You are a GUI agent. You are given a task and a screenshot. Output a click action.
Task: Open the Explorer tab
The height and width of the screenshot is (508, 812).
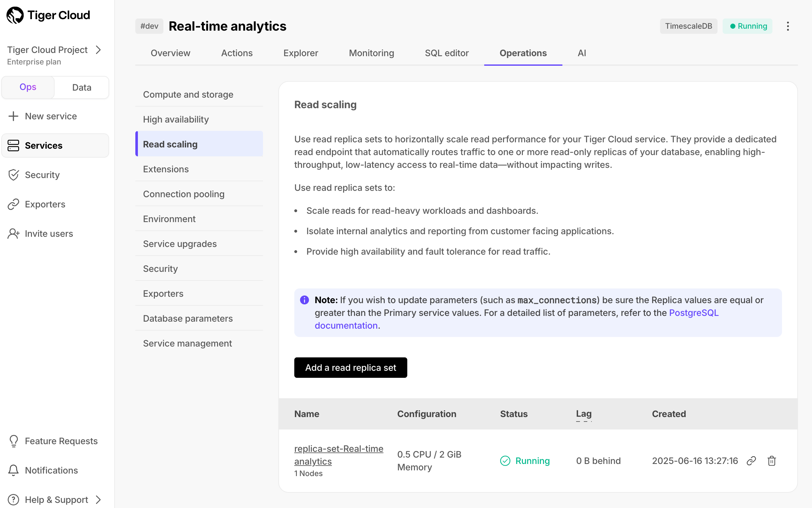[300, 53]
